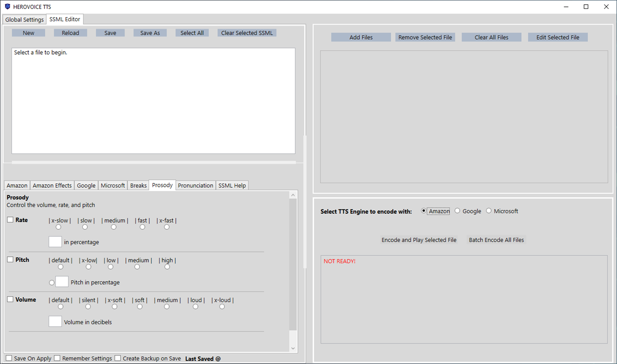Select Google as the TTS engine

(x=457, y=210)
